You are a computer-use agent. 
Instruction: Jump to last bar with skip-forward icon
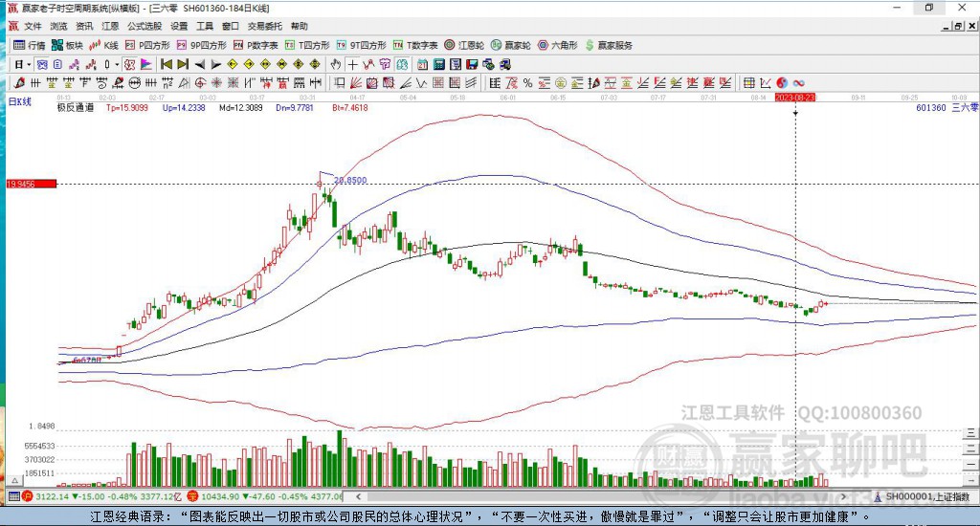click(x=183, y=64)
